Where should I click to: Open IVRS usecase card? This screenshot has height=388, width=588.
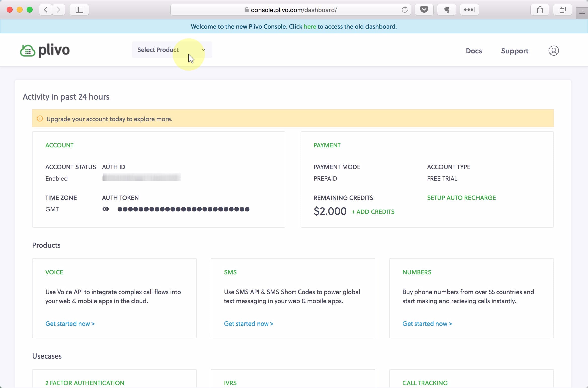point(230,383)
